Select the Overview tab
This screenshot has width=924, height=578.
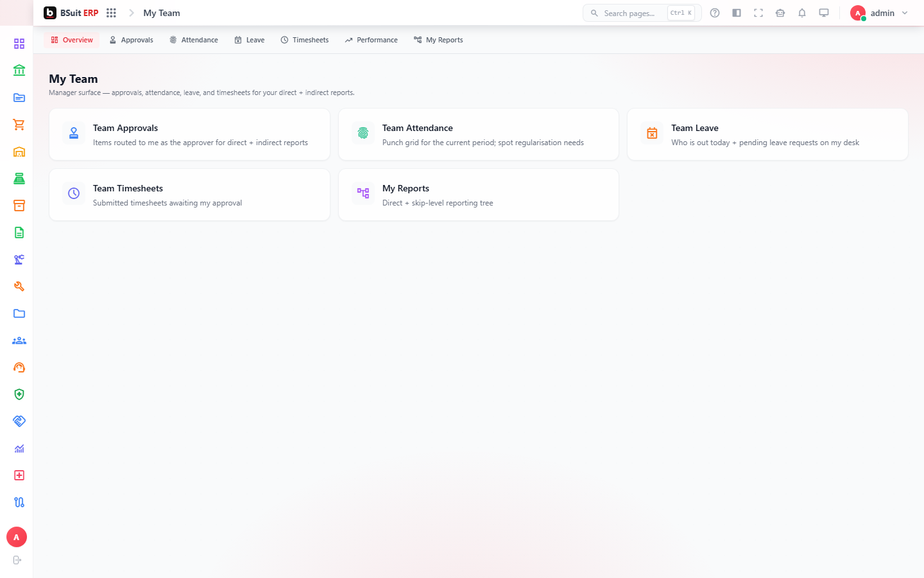(x=72, y=40)
